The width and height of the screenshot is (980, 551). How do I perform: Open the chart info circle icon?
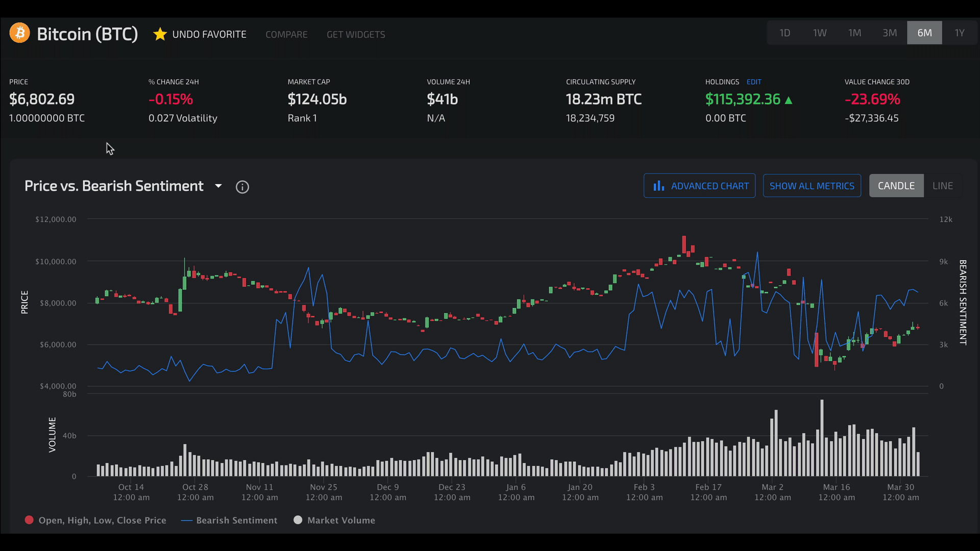[242, 187]
